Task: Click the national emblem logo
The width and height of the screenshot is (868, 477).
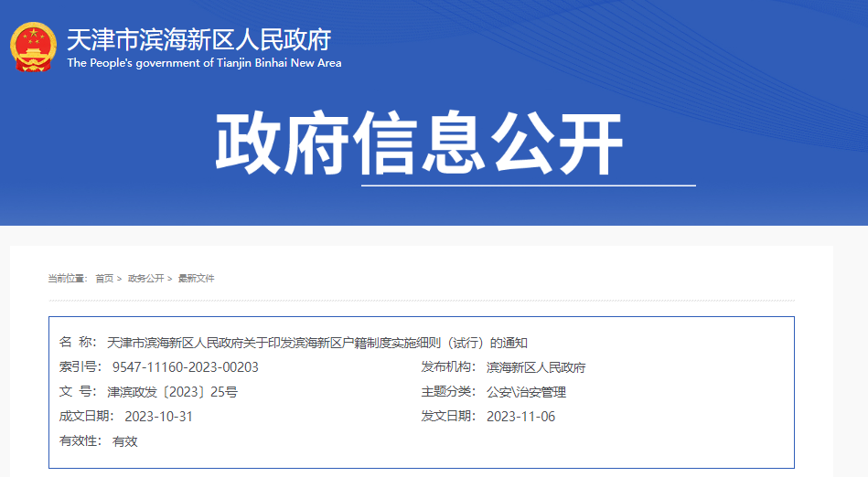Action: point(33,48)
